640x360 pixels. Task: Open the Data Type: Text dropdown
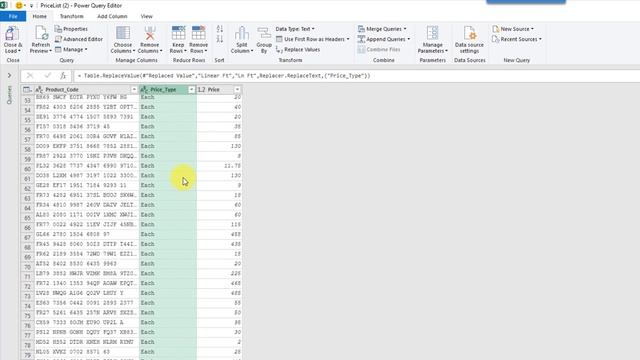point(295,29)
